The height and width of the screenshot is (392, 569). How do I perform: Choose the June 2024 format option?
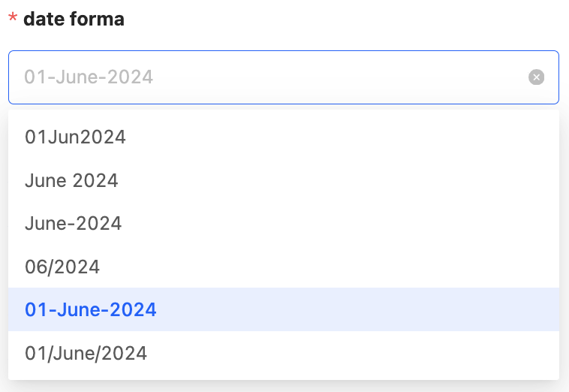71,180
